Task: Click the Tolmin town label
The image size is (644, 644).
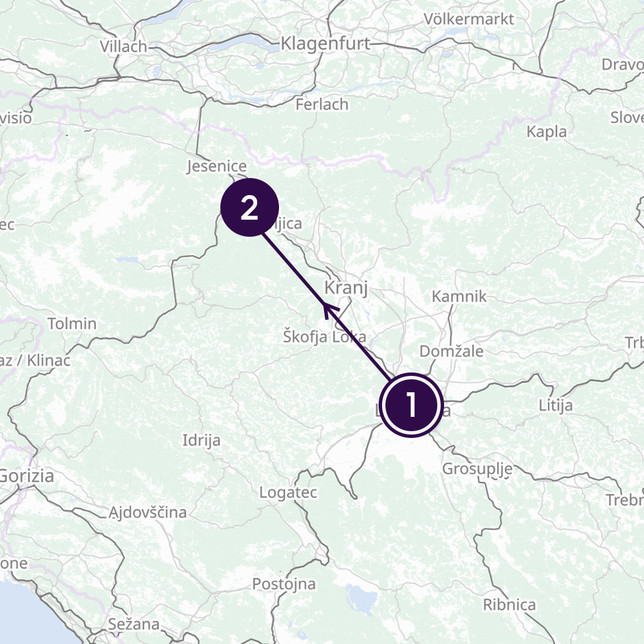Action: click(x=72, y=323)
